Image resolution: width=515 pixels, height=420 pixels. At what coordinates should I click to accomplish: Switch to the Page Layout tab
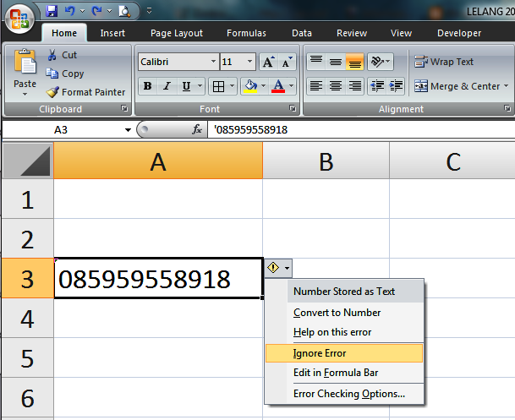point(177,33)
